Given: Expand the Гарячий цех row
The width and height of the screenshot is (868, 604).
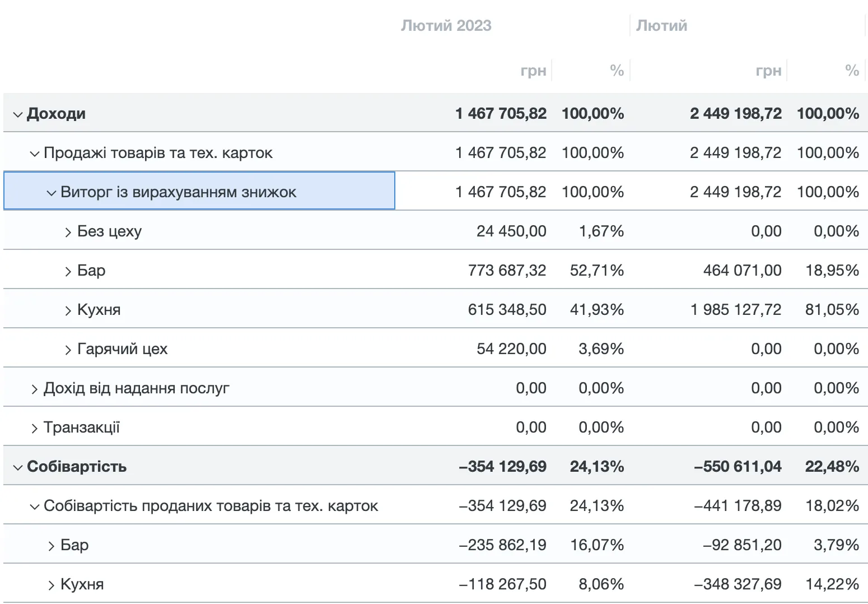Looking at the screenshot, I should click(68, 350).
